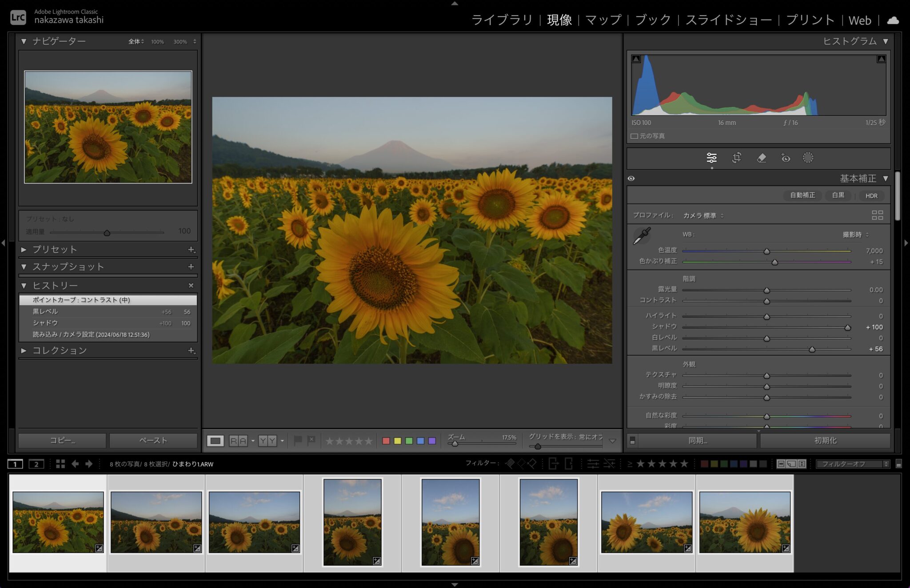This screenshot has width=910, height=588.
Task: Switch to the ライブラリ module
Action: click(x=502, y=20)
